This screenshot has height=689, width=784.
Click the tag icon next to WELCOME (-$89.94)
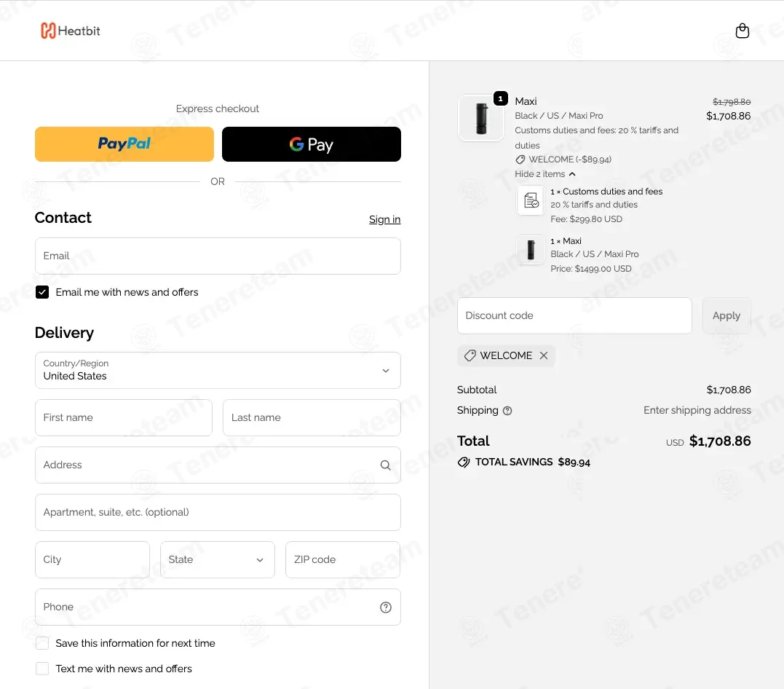[x=520, y=160]
